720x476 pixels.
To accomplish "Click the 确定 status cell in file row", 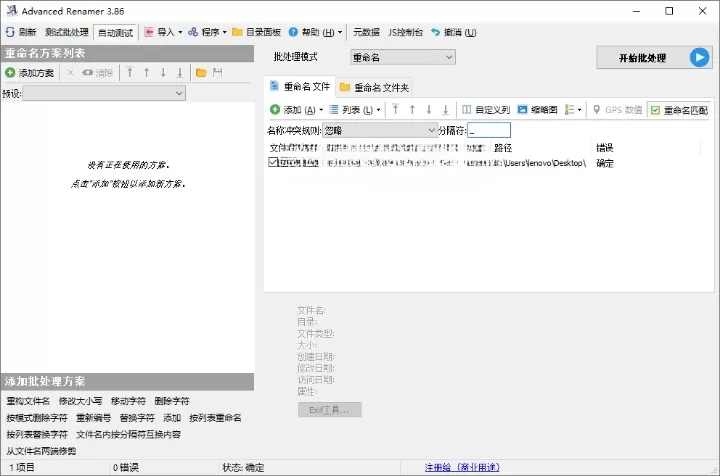I will click(x=604, y=163).
